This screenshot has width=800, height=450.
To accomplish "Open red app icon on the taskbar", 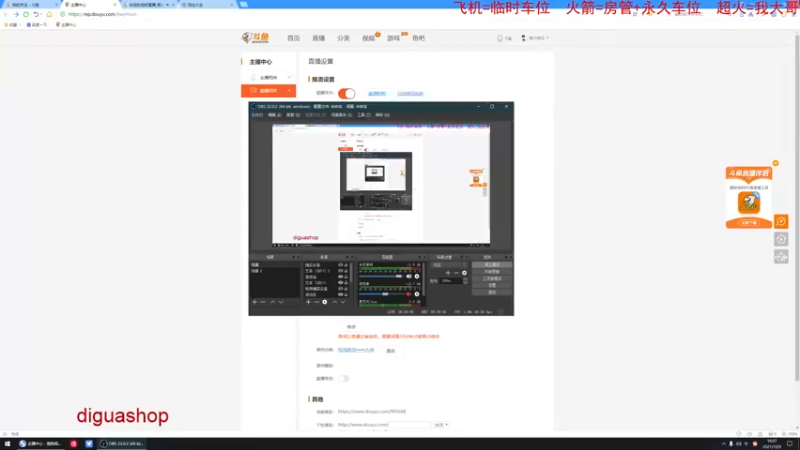I will tap(73, 444).
